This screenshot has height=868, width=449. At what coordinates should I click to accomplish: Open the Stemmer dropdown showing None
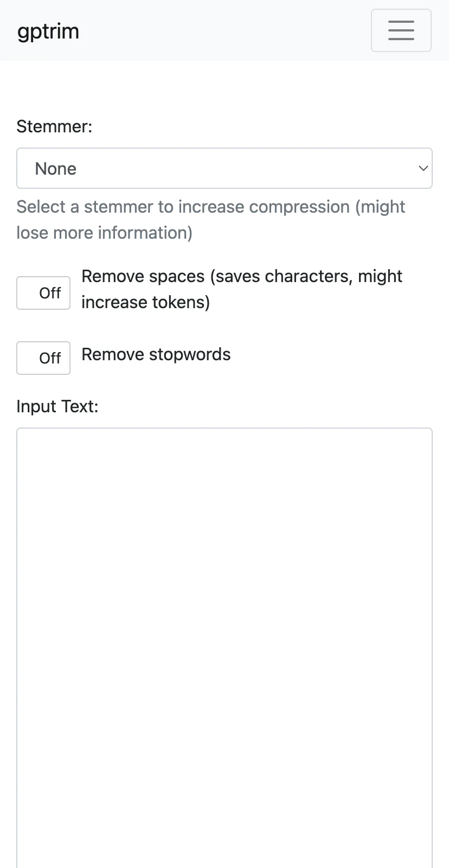(x=224, y=168)
